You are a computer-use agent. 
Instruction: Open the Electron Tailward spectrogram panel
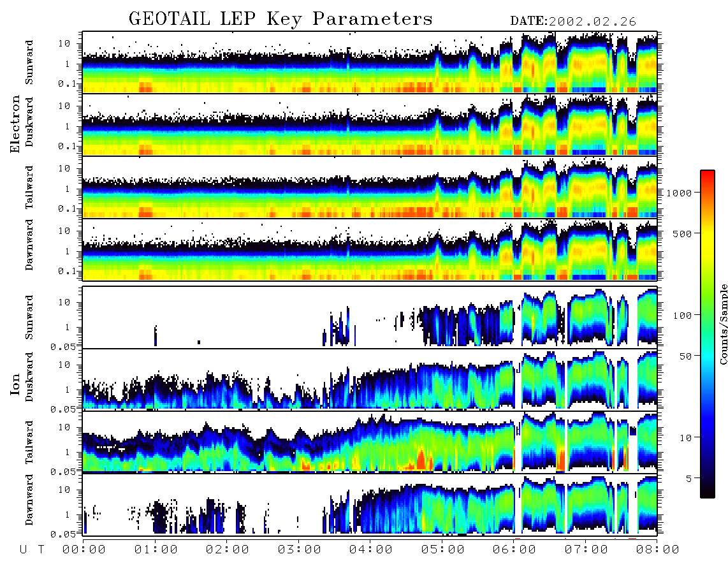pos(370,187)
